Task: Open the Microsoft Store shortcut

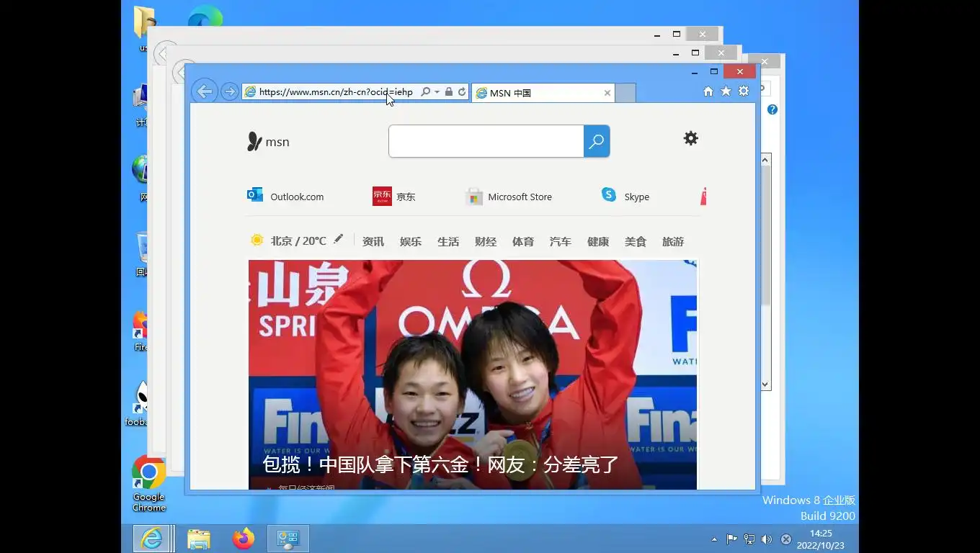Action: click(x=509, y=197)
